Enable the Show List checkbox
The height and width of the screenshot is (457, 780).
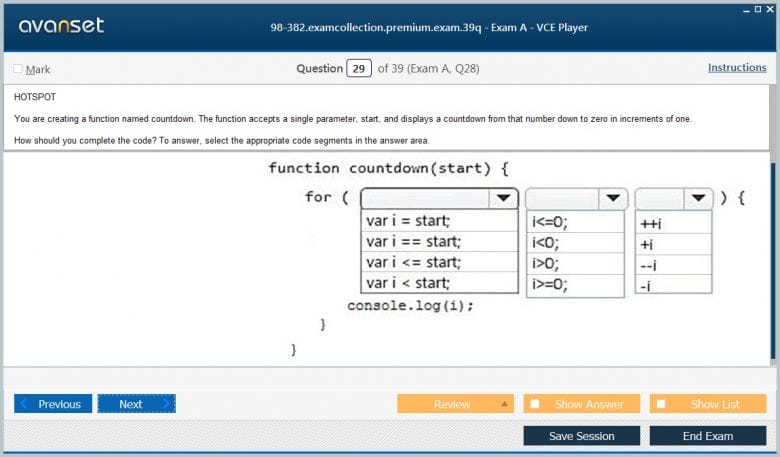(660, 404)
